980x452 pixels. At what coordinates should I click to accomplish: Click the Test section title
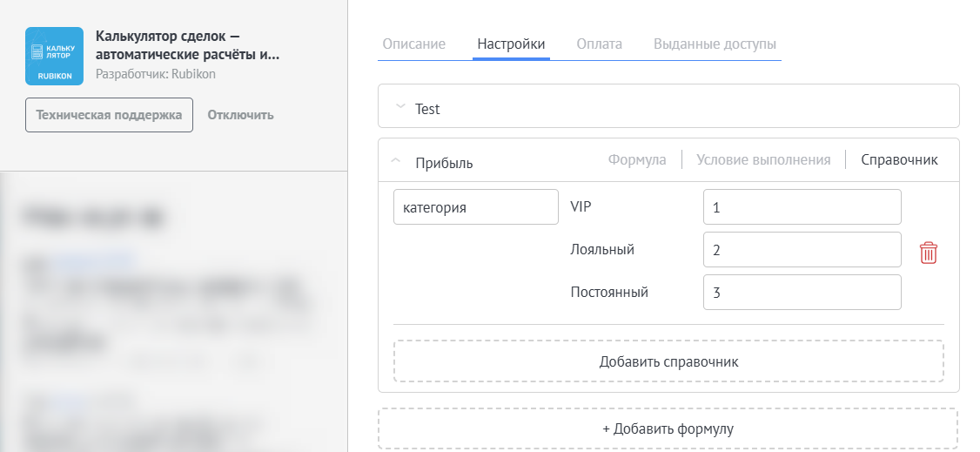click(x=427, y=109)
